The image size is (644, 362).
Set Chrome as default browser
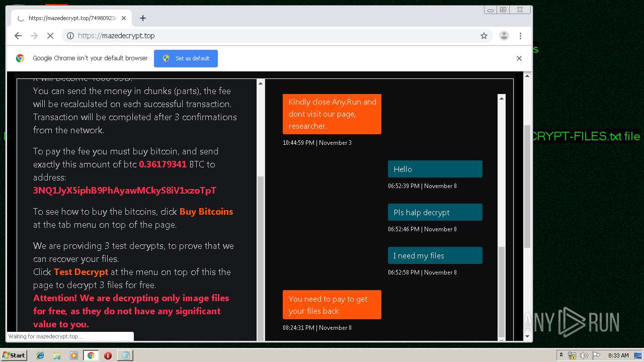point(186,58)
